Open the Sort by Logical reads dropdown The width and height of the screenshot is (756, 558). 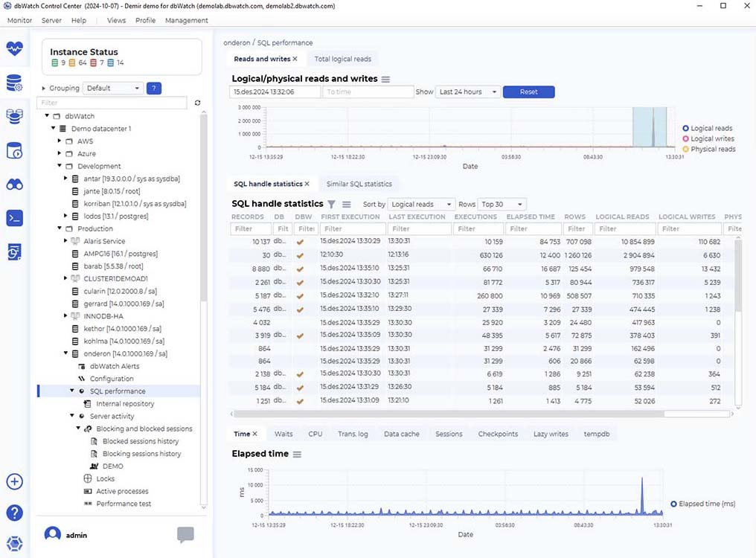coord(421,204)
